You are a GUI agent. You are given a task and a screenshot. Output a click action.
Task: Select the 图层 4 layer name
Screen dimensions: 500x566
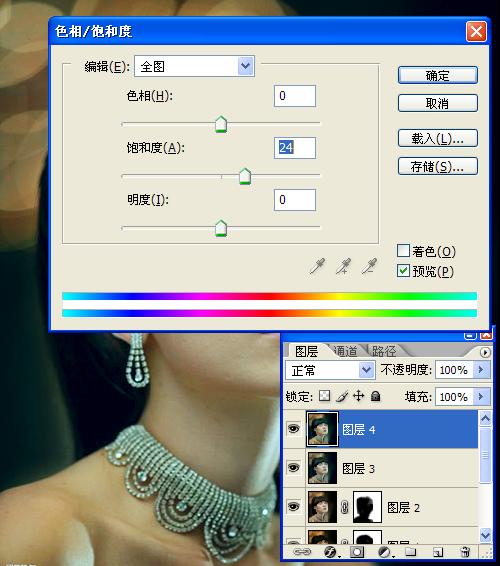[x=358, y=430]
